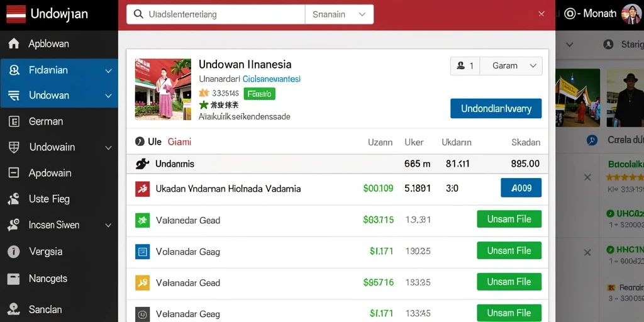644x322 pixels.
Task: Click the Skadan column header
Action: point(526,143)
